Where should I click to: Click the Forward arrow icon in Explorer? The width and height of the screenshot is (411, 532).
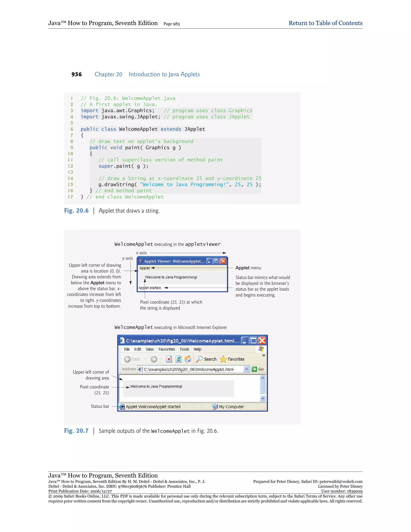[x=154, y=359]
